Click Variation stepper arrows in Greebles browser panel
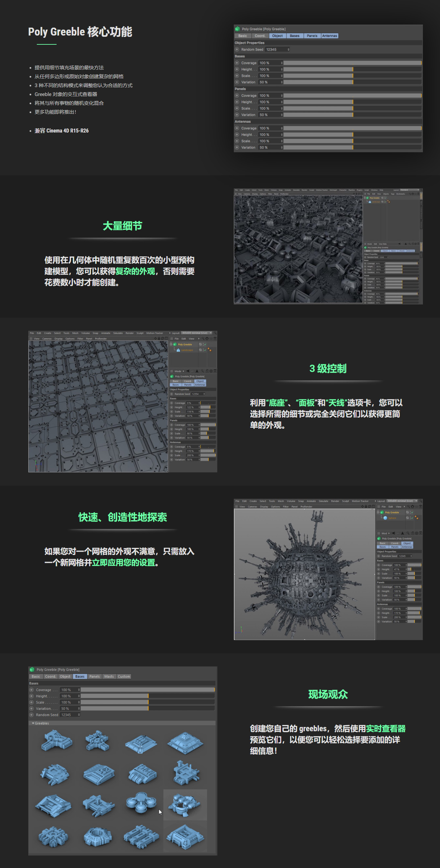Viewport: 440px width, 868px height. (79, 709)
